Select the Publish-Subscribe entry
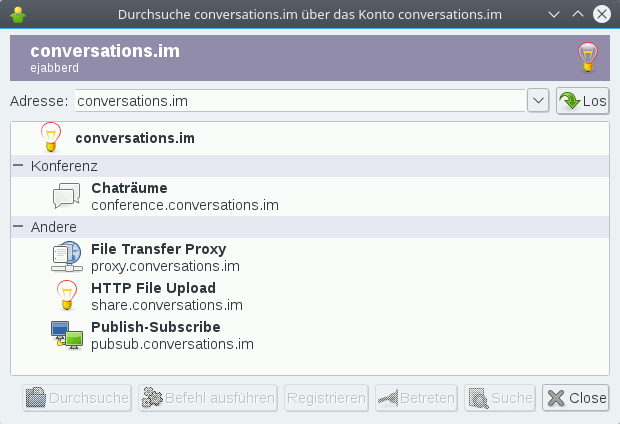Screen dimensions: 620x424 [310, 335]
